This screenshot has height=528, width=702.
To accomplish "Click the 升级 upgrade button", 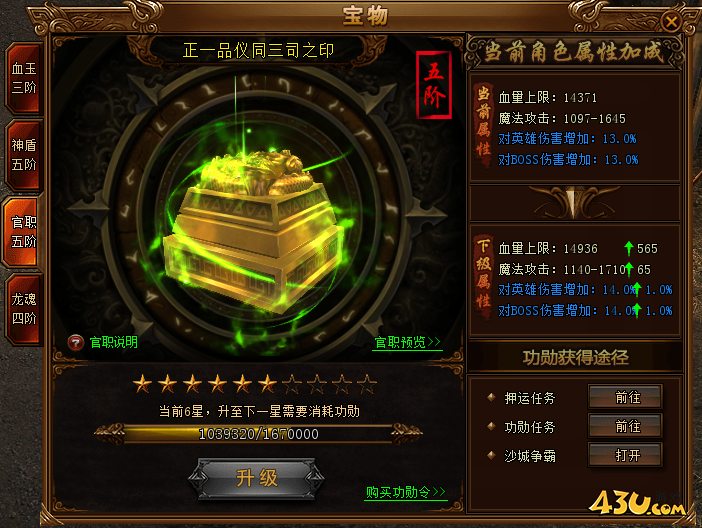I will coord(257,478).
